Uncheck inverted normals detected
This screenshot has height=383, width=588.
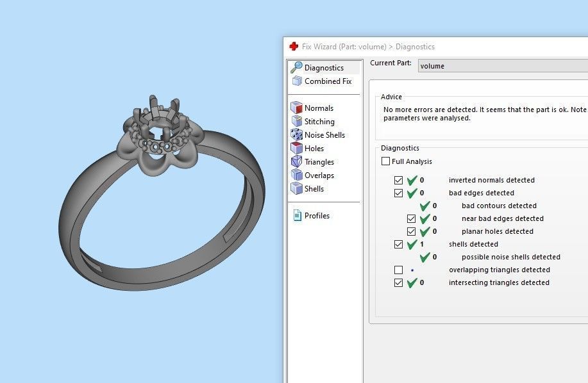point(399,180)
